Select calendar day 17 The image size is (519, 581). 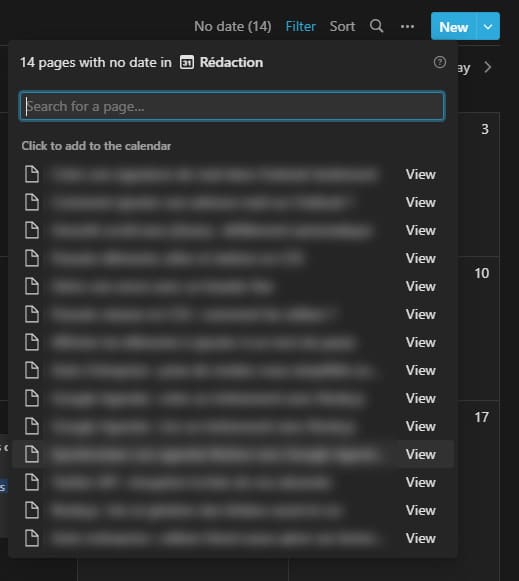(x=482, y=418)
